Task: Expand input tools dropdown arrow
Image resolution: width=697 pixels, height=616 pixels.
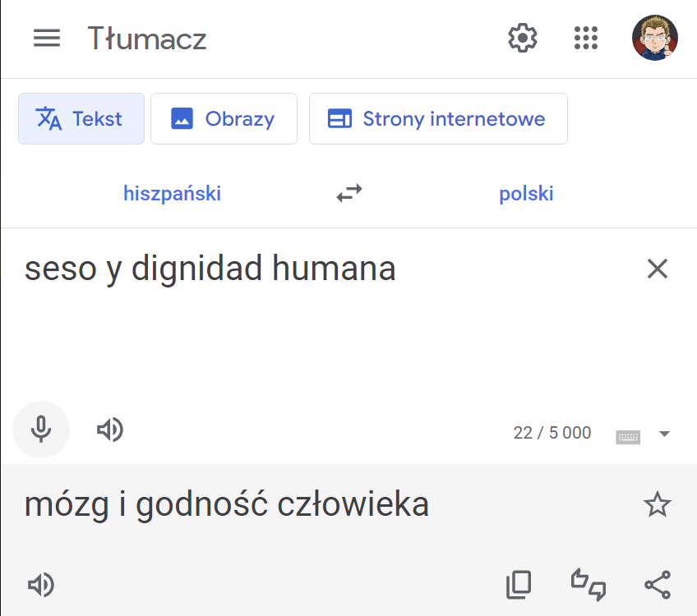Action: pyautogui.click(x=665, y=434)
